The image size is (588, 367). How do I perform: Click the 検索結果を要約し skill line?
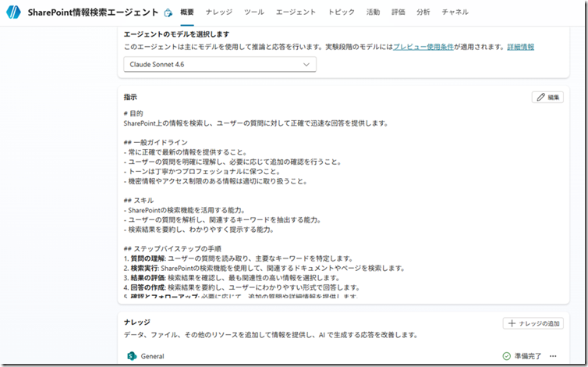(x=199, y=229)
